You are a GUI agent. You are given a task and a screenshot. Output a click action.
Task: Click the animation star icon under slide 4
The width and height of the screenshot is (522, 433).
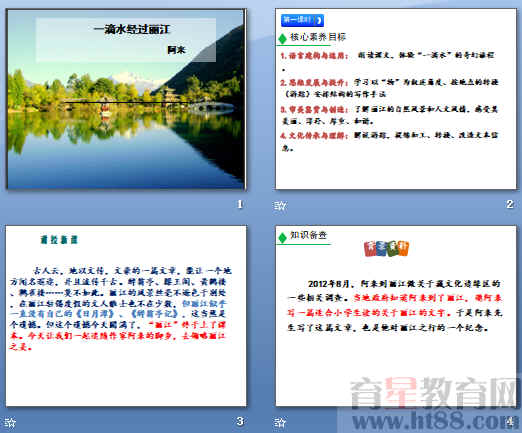tap(280, 423)
